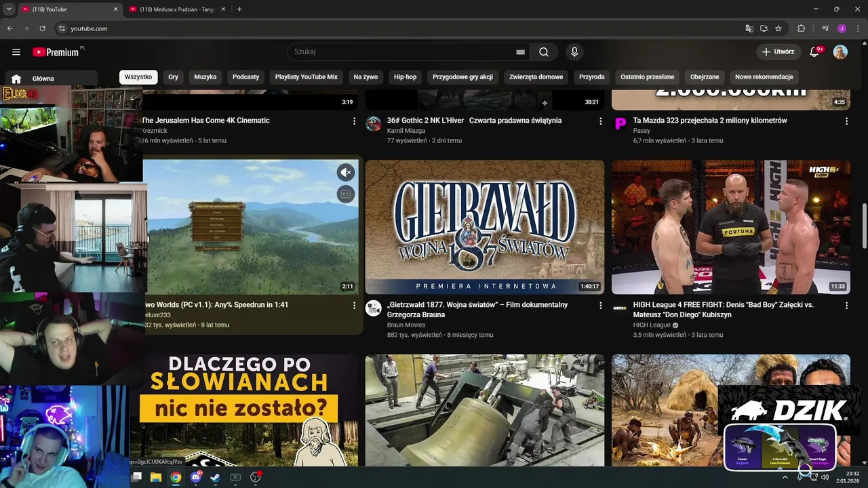868x488 pixels.
Task: Open Task View on the taskbar
Action: (x=136, y=477)
